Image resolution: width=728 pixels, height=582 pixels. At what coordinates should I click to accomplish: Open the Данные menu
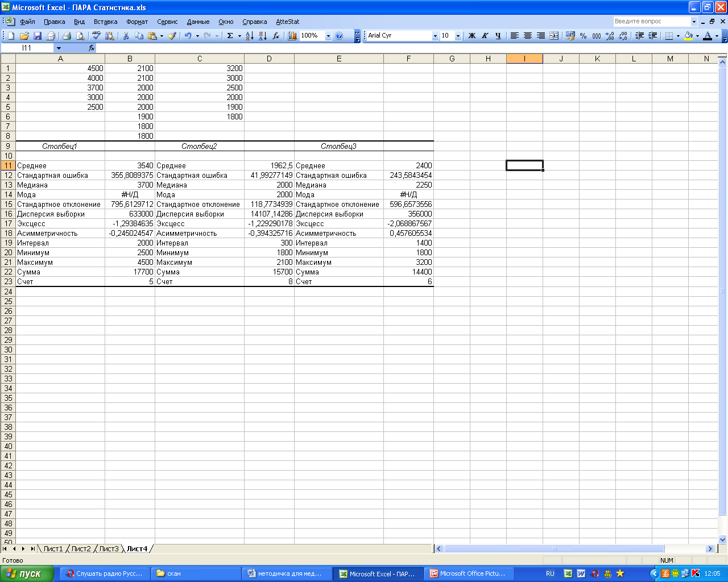tap(198, 22)
